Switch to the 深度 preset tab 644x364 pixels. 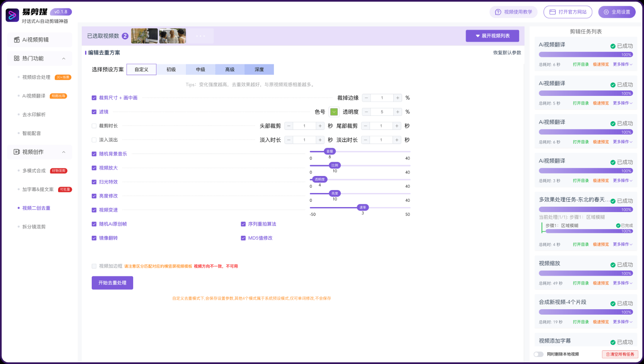[x=259, y=69]
